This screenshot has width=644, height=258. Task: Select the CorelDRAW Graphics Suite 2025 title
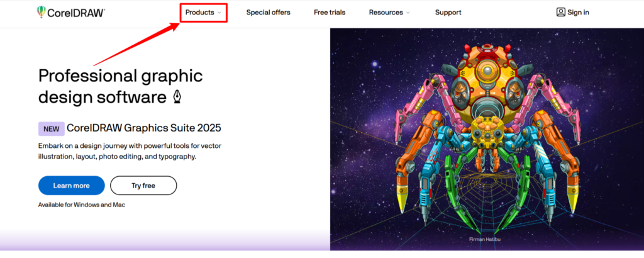pyautogui.click(x=143, y=128)
